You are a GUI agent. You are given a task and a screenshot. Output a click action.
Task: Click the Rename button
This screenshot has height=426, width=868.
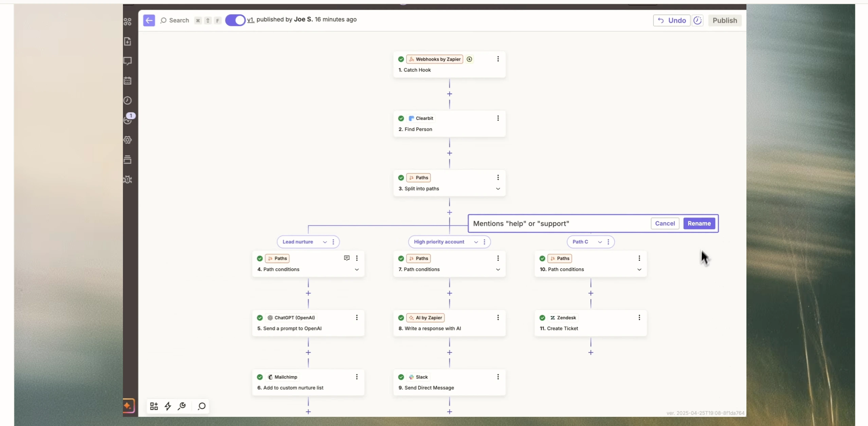pyautogui.click(x=699, y=224)
